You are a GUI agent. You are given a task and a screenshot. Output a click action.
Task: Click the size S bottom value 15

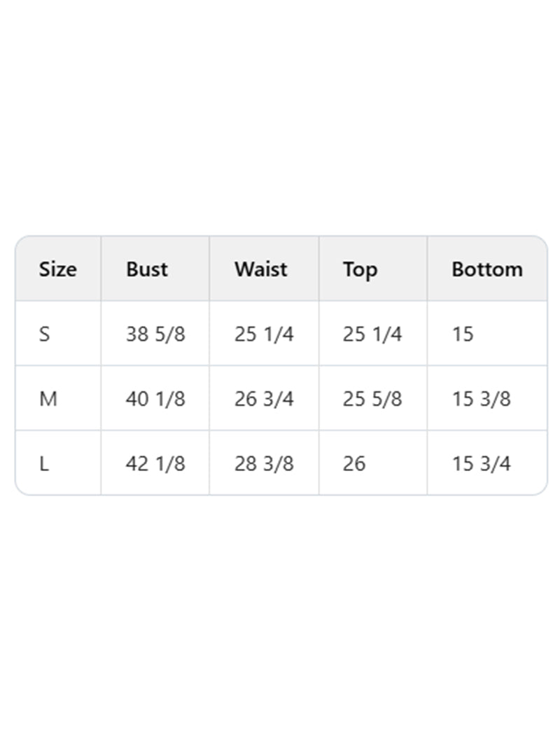click(x=463, y=334)
